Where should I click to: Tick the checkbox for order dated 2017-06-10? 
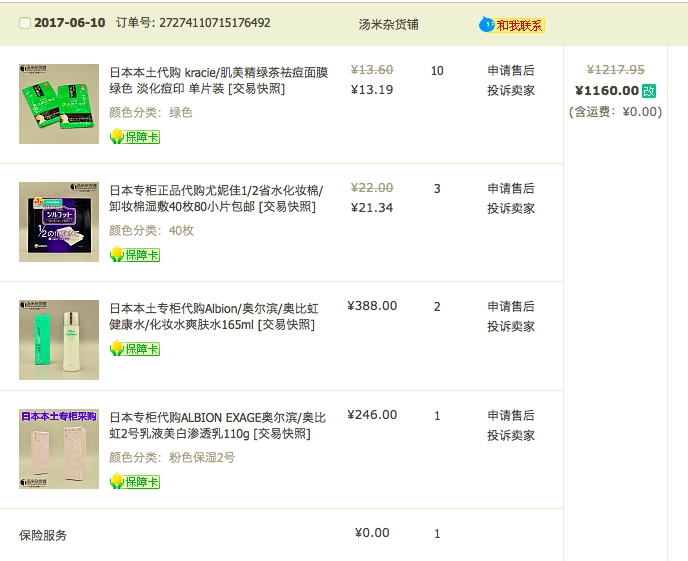click(25, 23)
